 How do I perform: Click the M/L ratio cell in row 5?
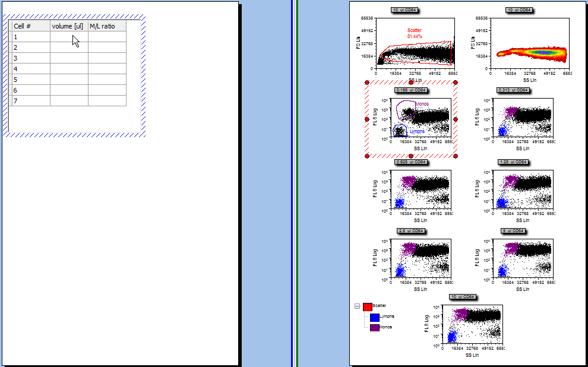107,80
